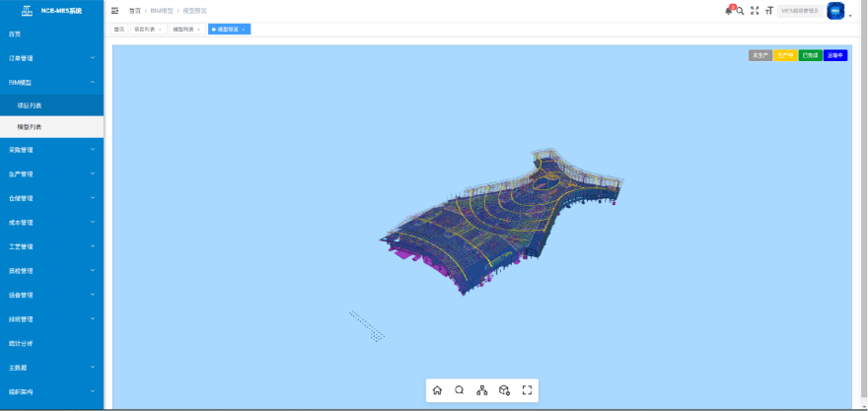The image size is (868, 411).
Task: Click the magnifier icon in viewer toolbar
Action: [x=460, y=390]
